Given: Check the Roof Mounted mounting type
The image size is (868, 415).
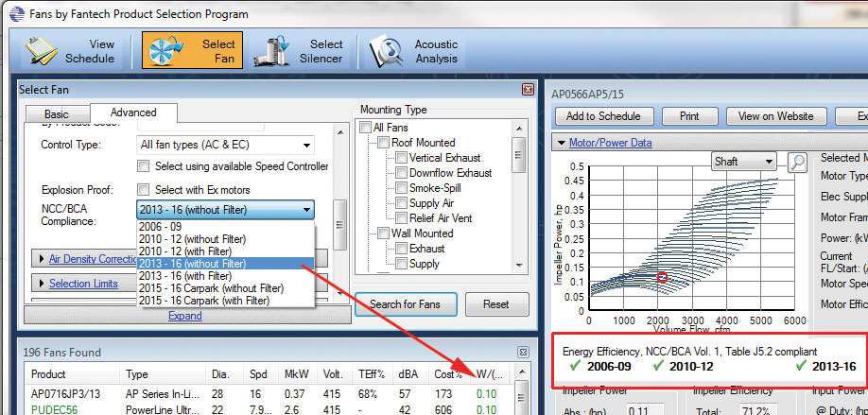Looking at the screenshot, I should point(383,143).
